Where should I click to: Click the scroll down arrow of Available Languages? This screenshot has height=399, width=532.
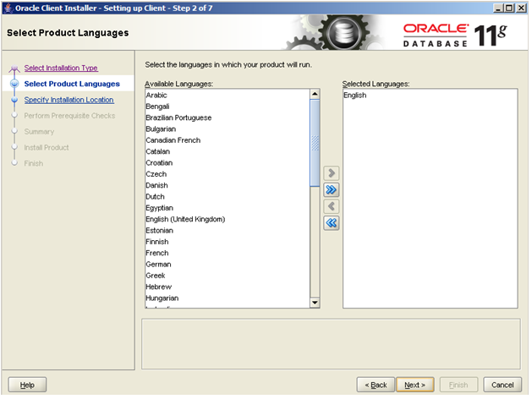(x=315, y=303)
